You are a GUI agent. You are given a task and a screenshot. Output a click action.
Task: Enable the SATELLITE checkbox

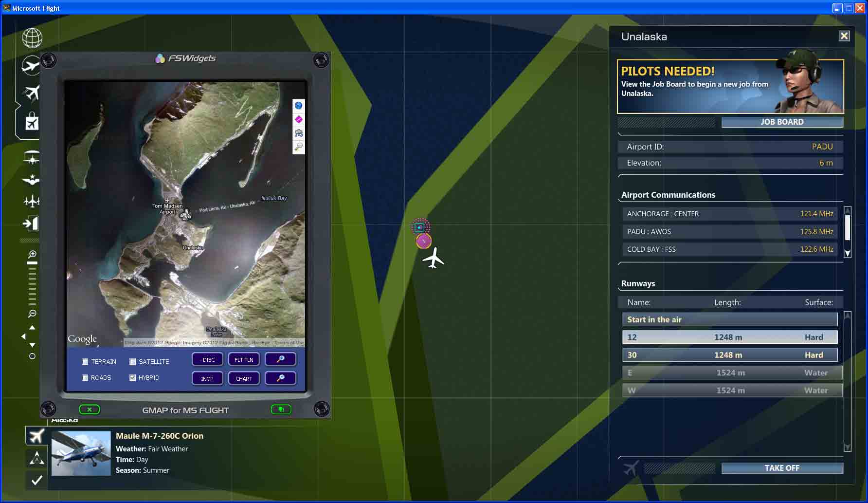pos(132,362)
